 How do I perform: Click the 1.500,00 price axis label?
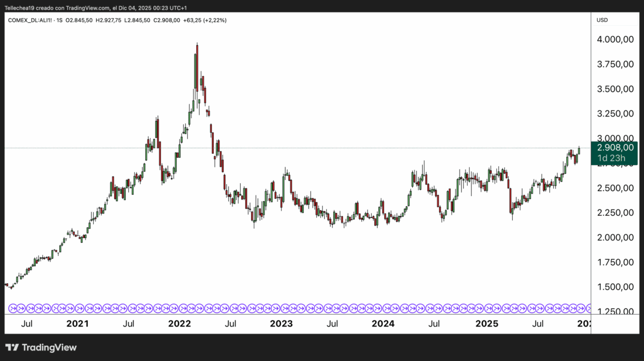(x=616, y=287)
